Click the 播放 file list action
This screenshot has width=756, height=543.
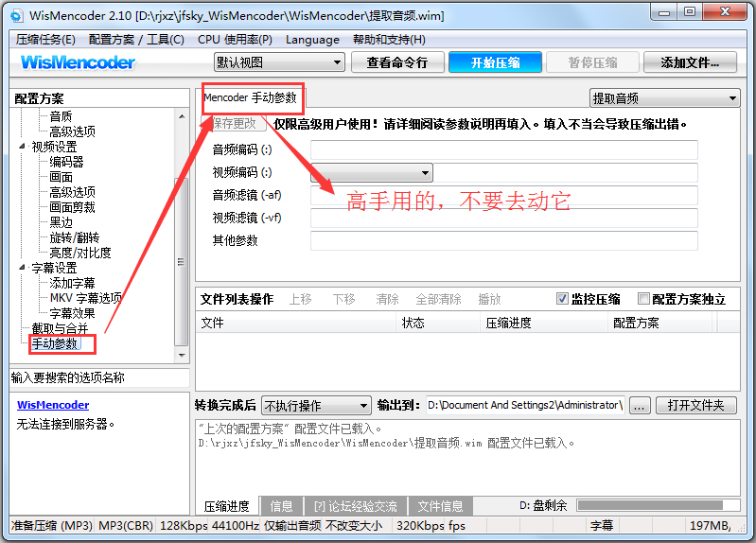tap(489, 299)
